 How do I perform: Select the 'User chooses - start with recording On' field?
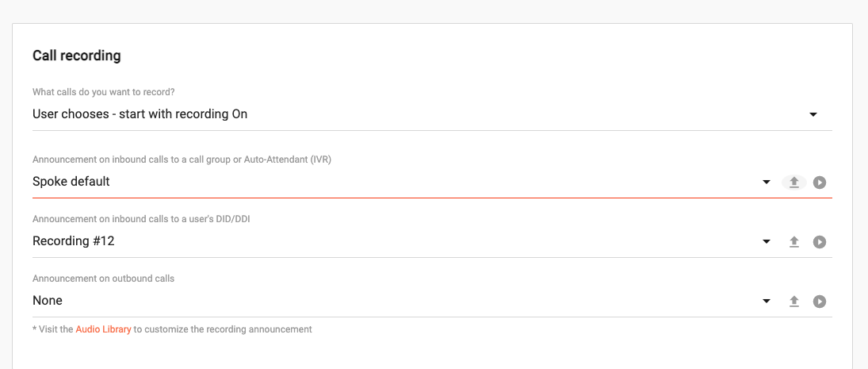432,115
